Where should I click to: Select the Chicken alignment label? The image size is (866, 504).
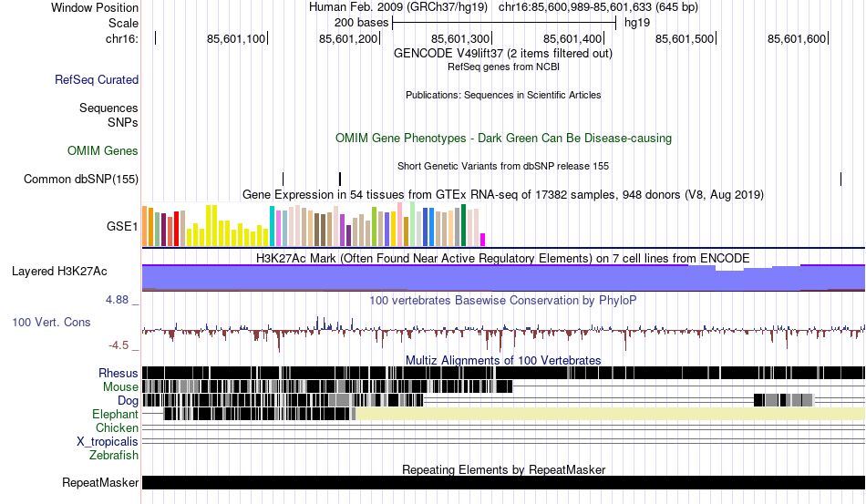[117, 427]
